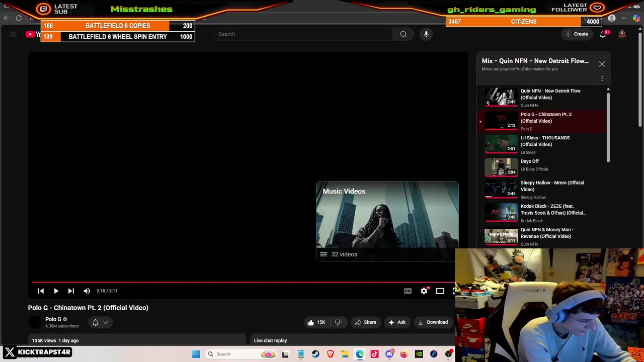Select Kodak Black - ZEZE playlist entry
The height and width of the screenshot is (362, 644).
point(542,213)
